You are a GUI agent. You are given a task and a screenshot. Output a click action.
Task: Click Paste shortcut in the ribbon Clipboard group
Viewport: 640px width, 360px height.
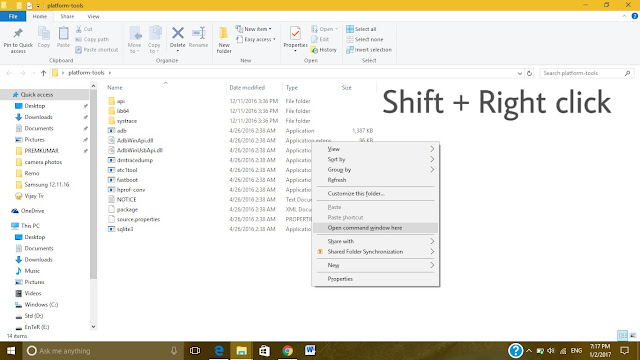[x=97, y=50]
